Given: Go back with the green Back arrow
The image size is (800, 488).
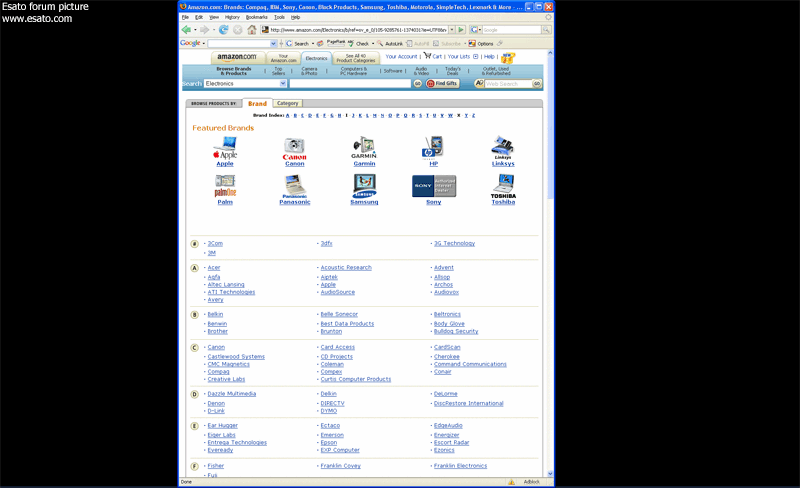Looking at the screenshot, I should [186, 30].
